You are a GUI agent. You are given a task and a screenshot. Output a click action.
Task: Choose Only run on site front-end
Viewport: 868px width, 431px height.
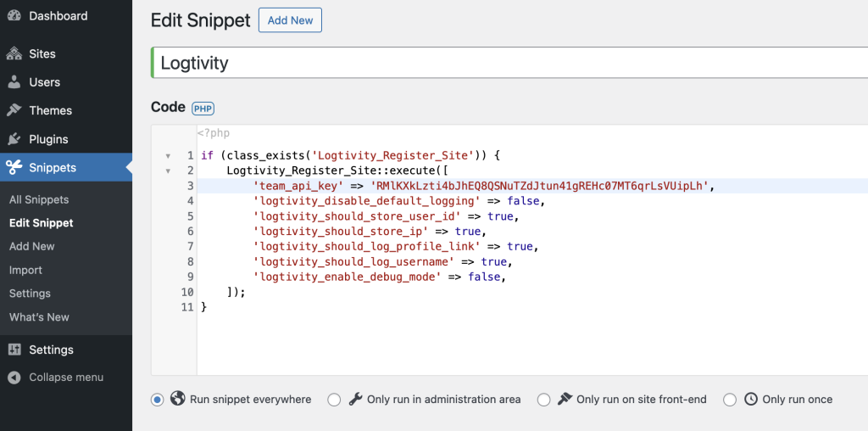(543, 400)
